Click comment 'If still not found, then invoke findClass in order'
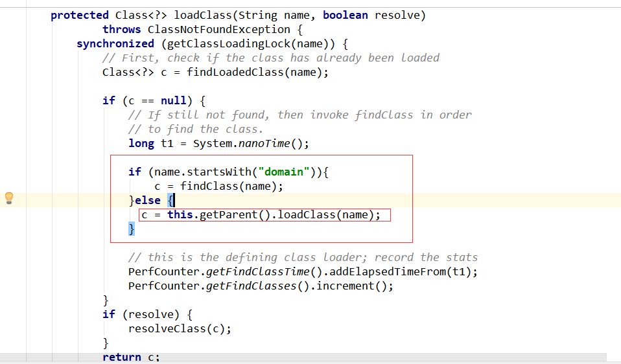 (300, 115)
